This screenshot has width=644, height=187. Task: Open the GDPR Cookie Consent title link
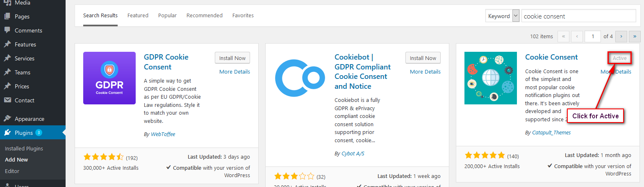tap(166, 62)
